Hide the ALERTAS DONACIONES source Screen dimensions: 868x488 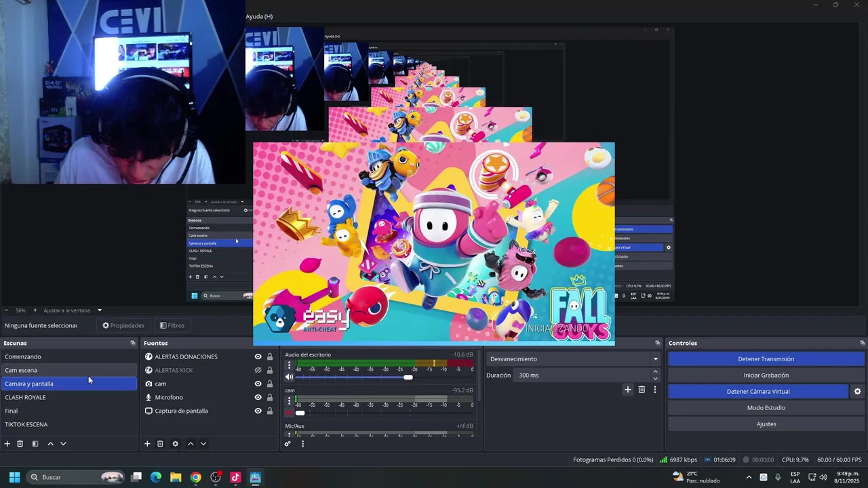258,357
